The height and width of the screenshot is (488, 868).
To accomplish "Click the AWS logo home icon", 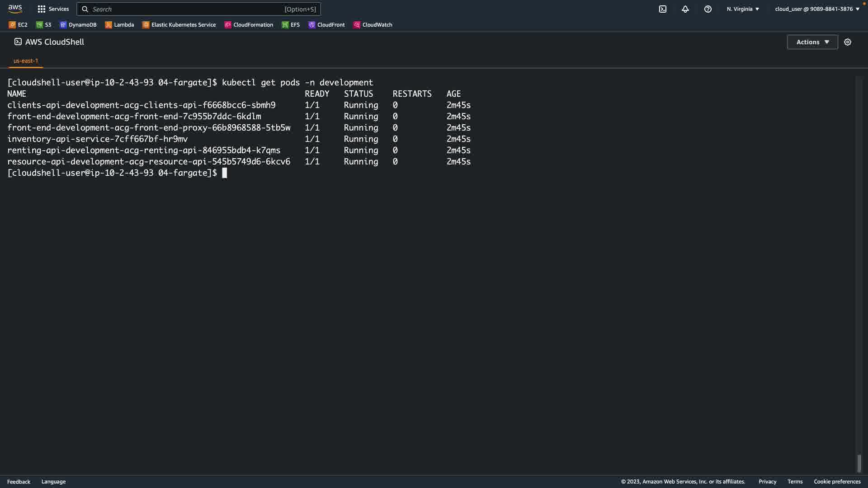I will (15, 9).
